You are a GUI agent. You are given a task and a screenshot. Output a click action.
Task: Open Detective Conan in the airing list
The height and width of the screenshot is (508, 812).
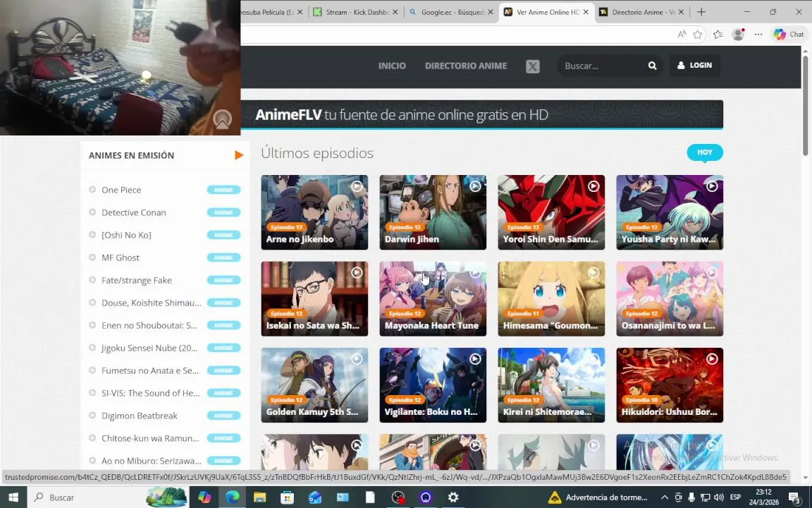pos(134,212)
